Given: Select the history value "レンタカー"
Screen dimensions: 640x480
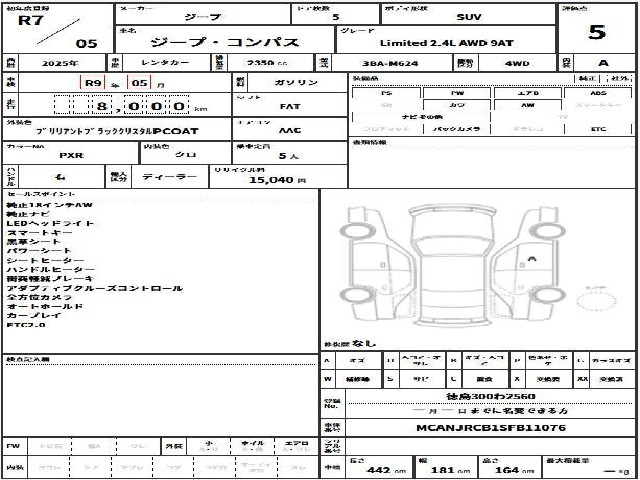Looking at the screenshot, I should pos(165,63).
